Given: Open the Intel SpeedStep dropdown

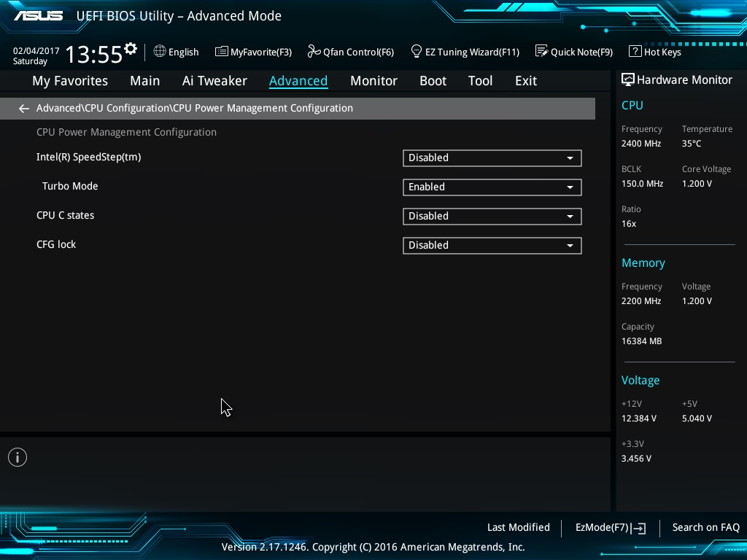Looking at the screenshot, I should click(x=492, y=158).
